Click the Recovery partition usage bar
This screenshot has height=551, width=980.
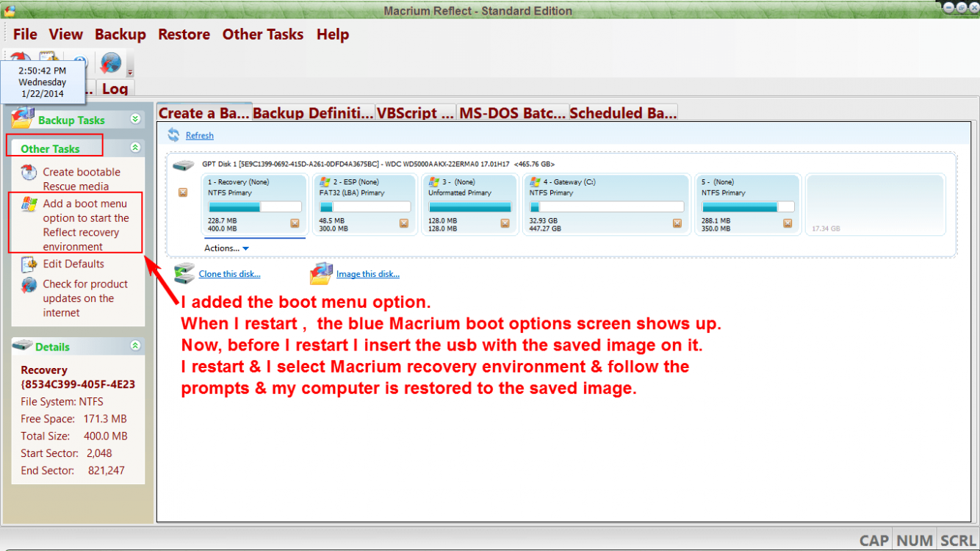click(255, 207)
